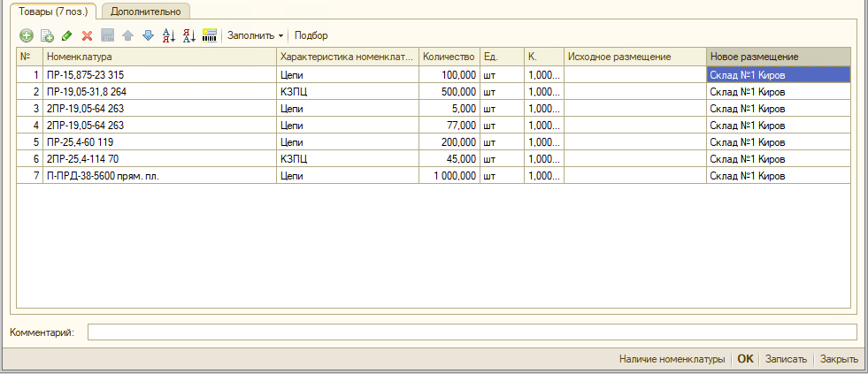The width and height of the screenshot is (868, 374).
Task: Click the quantity 200,000 cell
Action: tap(449, 142)
